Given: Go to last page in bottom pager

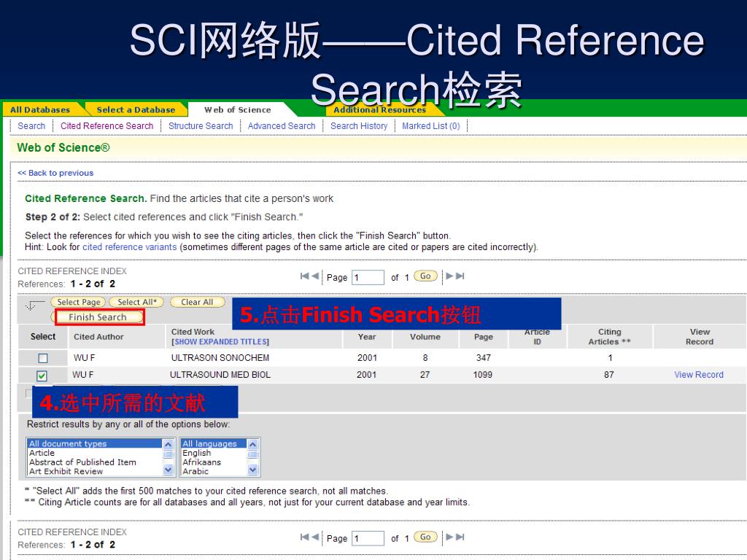Looking at the screenshot, I should [x=460, y=537].
